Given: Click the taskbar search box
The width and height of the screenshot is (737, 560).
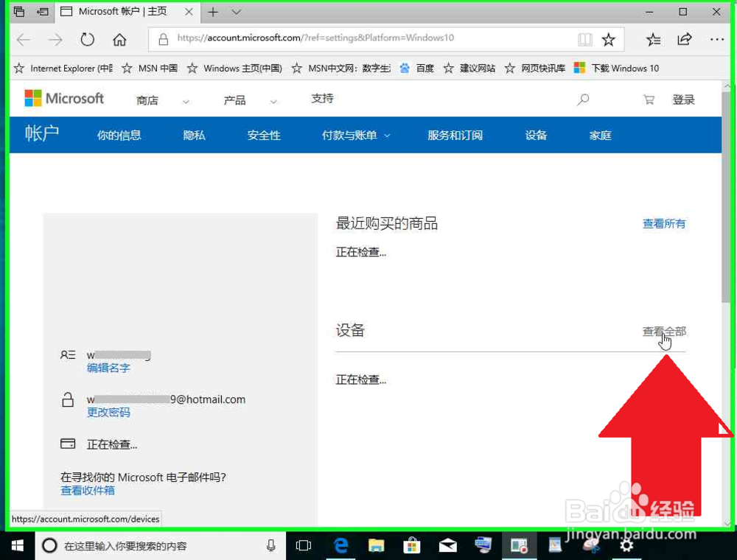Looking at the screenshot, I should (160, 546).
